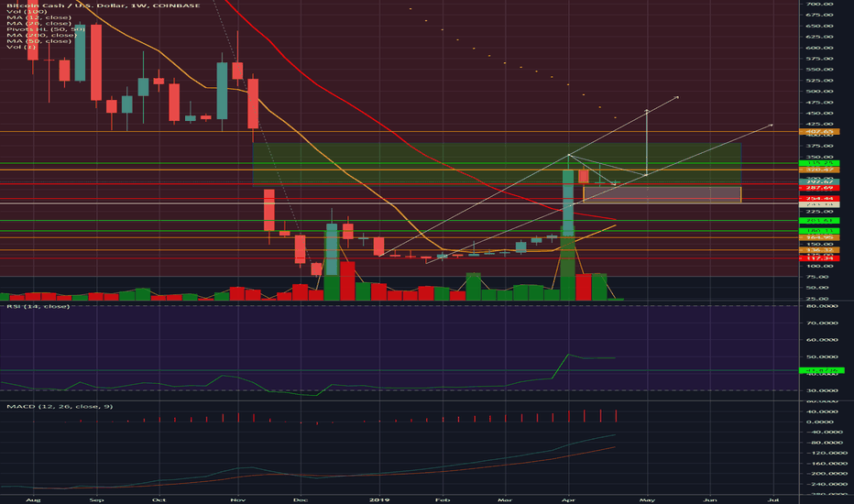Select the MA (50, close) indicator legend
854x504 pixels.
38,41
